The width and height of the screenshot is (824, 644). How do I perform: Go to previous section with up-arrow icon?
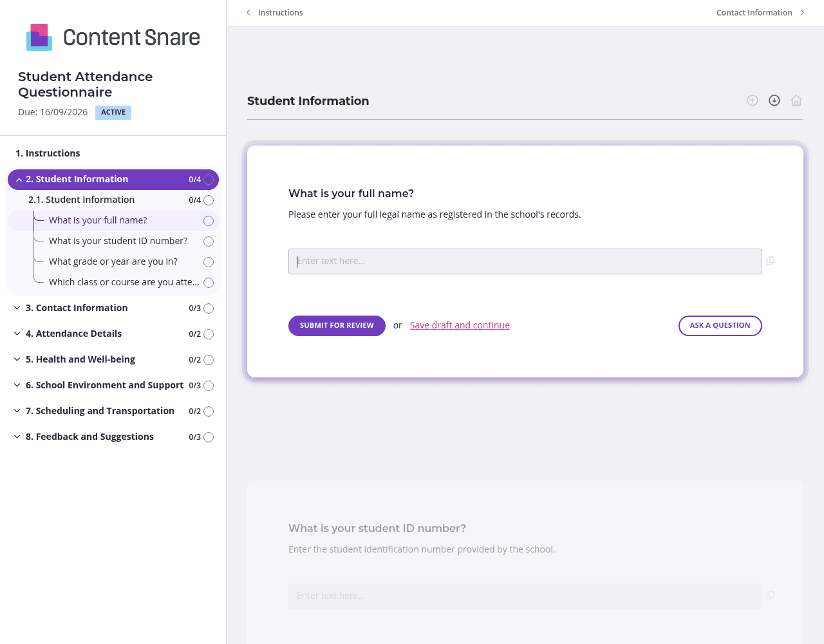(753, 100)
